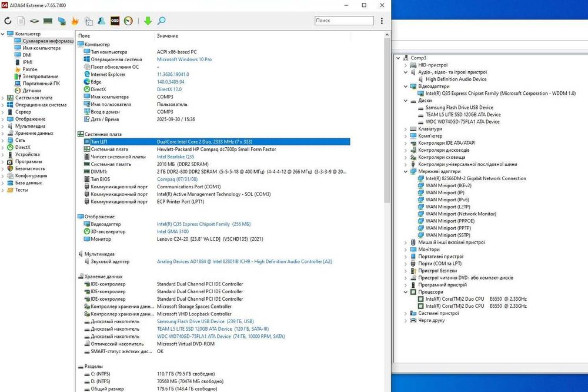This screenshot has height=392, width=588.
Task: Select База данных in the left tree
Action: 28,183
